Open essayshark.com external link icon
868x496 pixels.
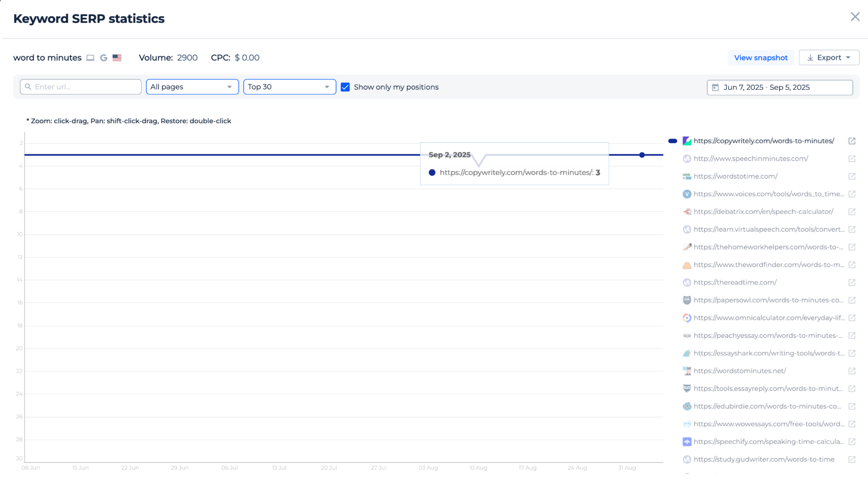[x=852, y=354]
